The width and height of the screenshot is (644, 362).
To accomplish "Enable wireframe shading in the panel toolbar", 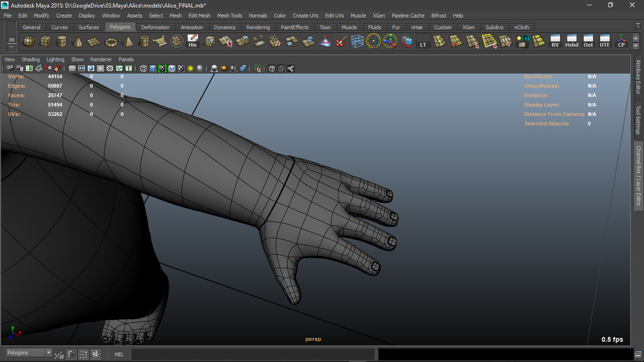I will click(143, 68).
